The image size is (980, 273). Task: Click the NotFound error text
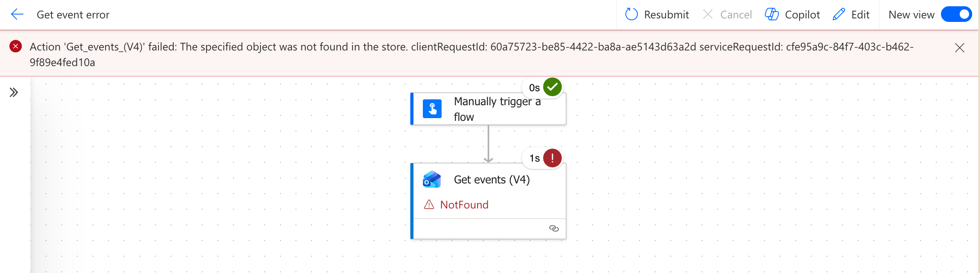(464, 205)
